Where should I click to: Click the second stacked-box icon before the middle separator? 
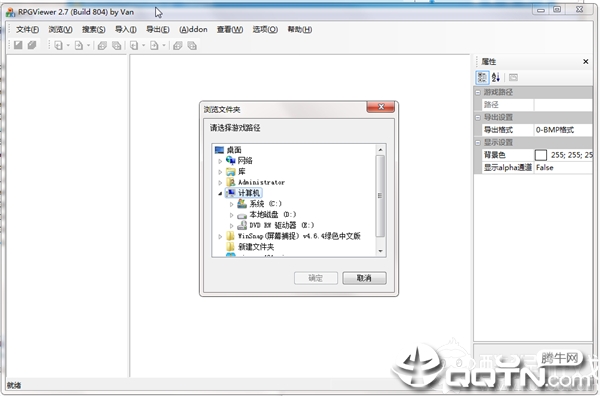pyautogui.click(x=116, y=46)
